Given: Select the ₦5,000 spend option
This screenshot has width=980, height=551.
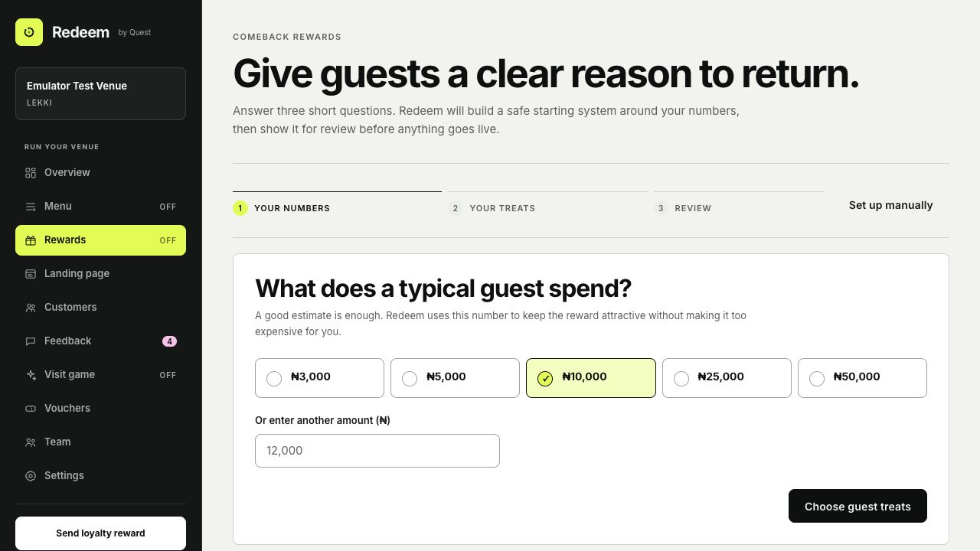Looking at the screenshot, I should pyautogui.click(x=455, y=378).
